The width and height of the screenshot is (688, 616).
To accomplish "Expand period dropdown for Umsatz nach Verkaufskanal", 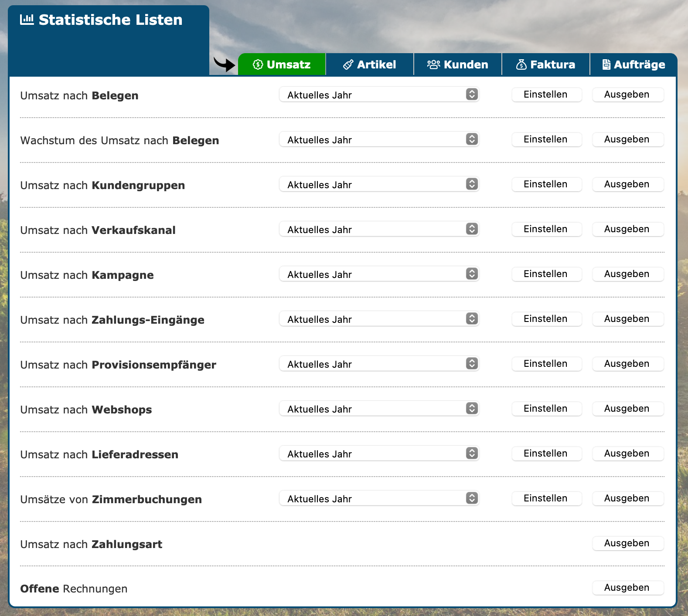I will pyautogui.click(x=379, y=229).
